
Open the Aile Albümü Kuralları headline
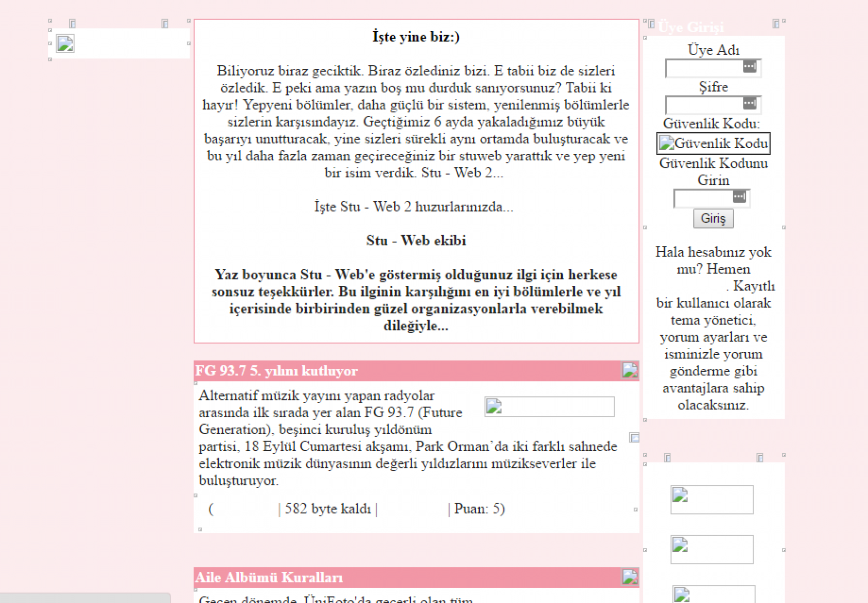(x=269, y=577)
